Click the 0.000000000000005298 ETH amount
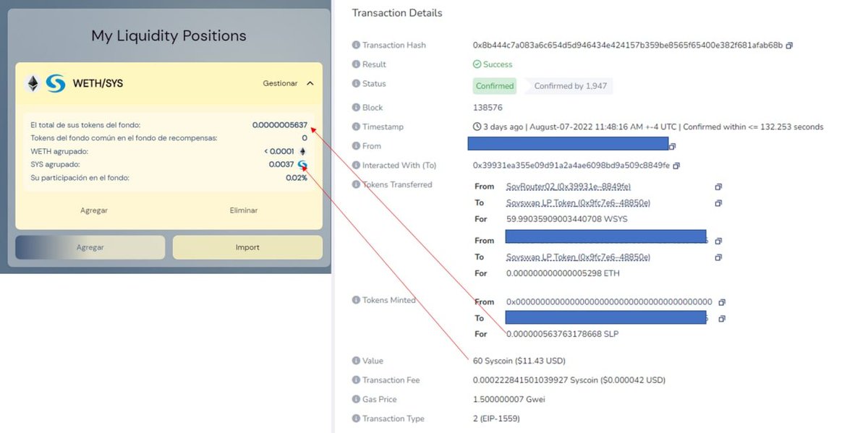 pyautogui.click(x=563, y=274)
